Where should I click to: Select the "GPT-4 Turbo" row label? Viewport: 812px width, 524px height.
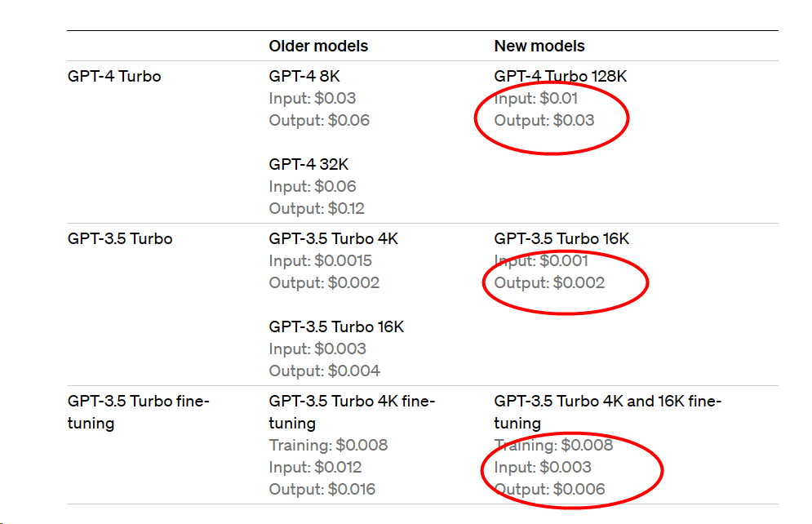pyautogui.click(x=114, y=77)
